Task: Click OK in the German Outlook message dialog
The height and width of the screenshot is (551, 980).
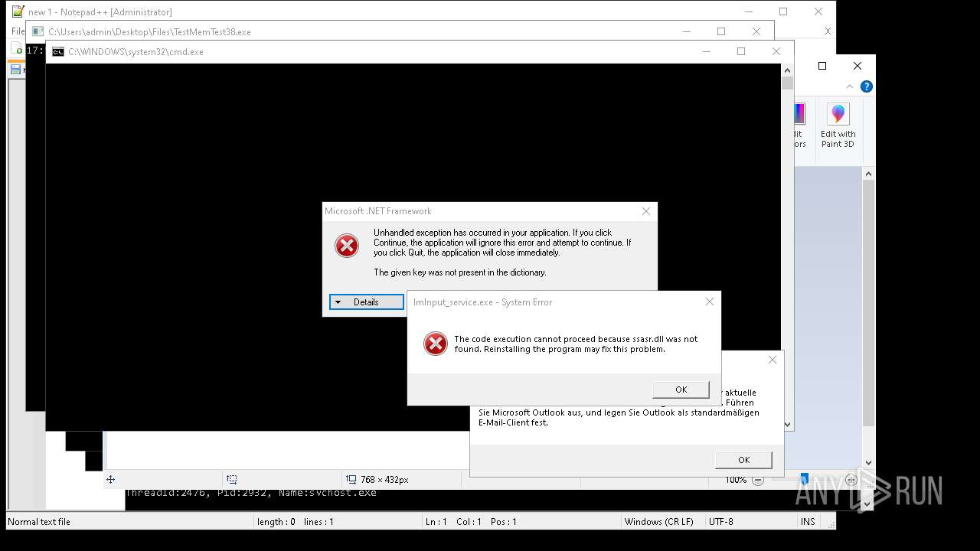Action: (x=743, y=460)
